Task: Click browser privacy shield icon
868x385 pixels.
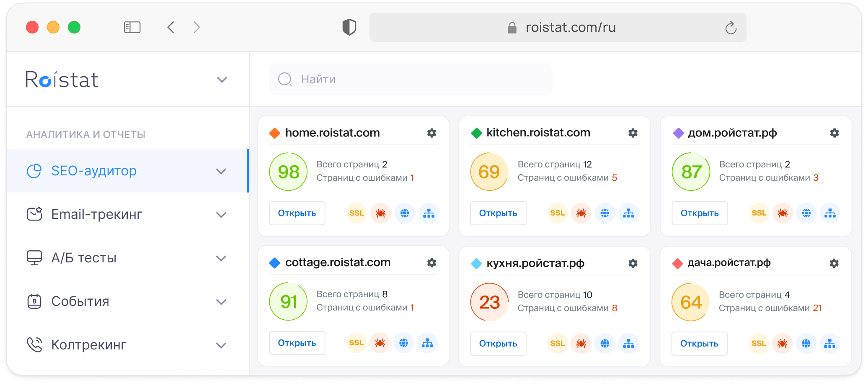Action: pyautogui.click(x=349, y=28)
